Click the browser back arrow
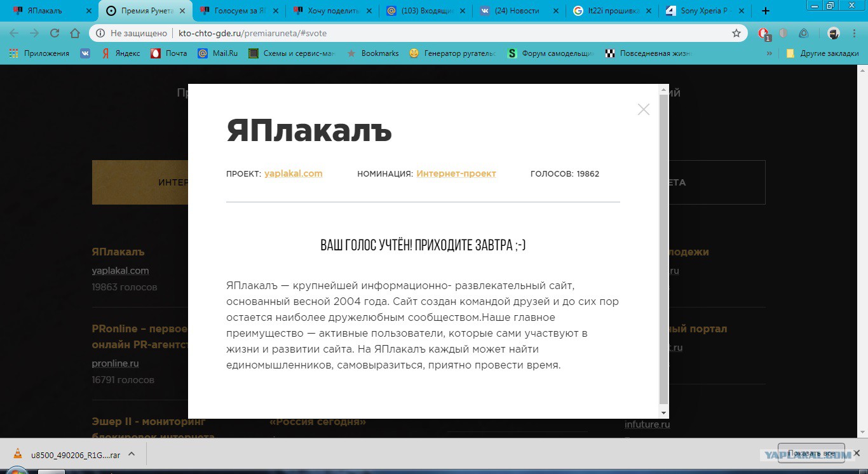Image resolution: width=868 pixels, height=474 pixels. pos(14,33)
